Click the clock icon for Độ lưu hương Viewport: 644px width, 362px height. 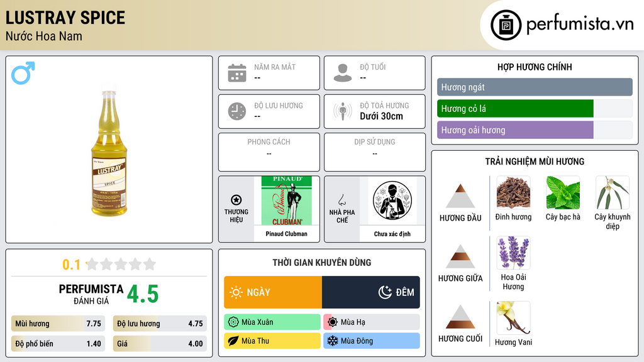coord(237,111)
